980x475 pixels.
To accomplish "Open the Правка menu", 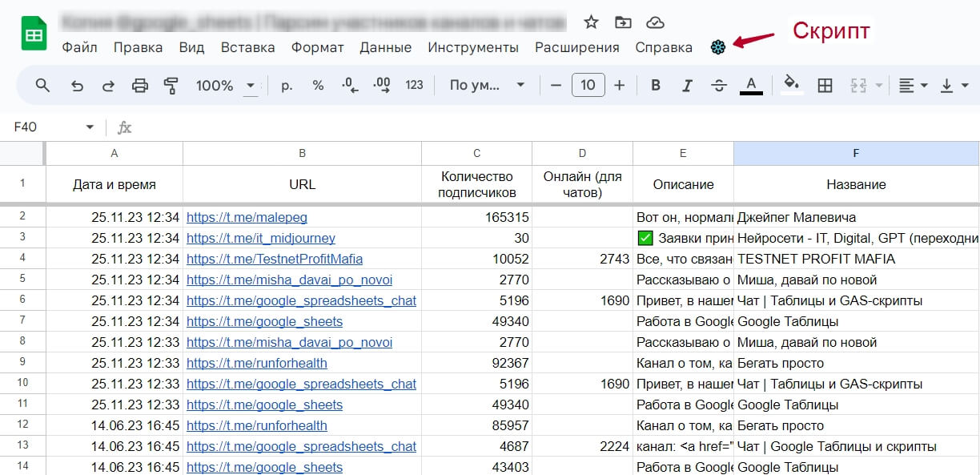I will point(138,47).
